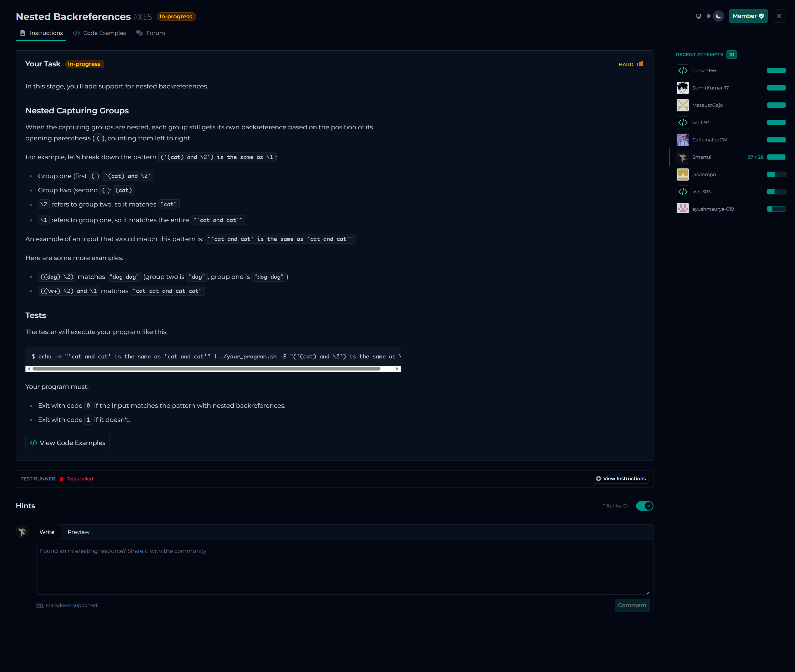Screen dimensions: 795x672
Task: Toggle the Filter by C++ switch
Action: point(645,506)
